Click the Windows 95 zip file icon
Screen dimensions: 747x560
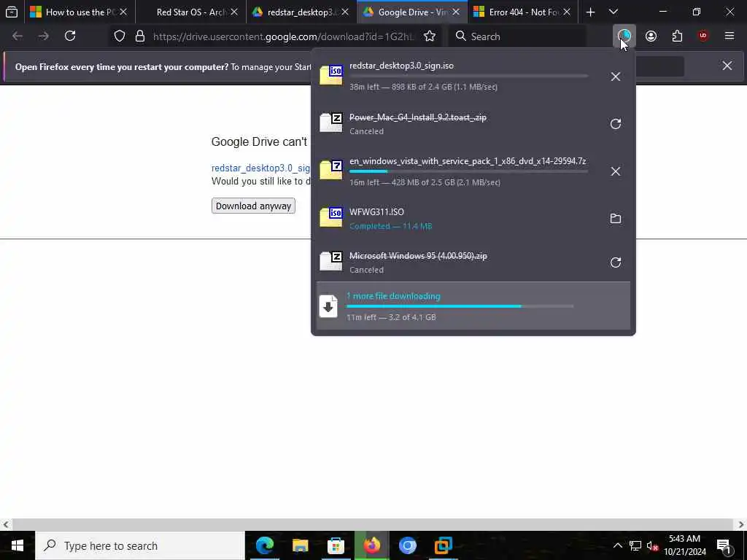tap(331, 261)
